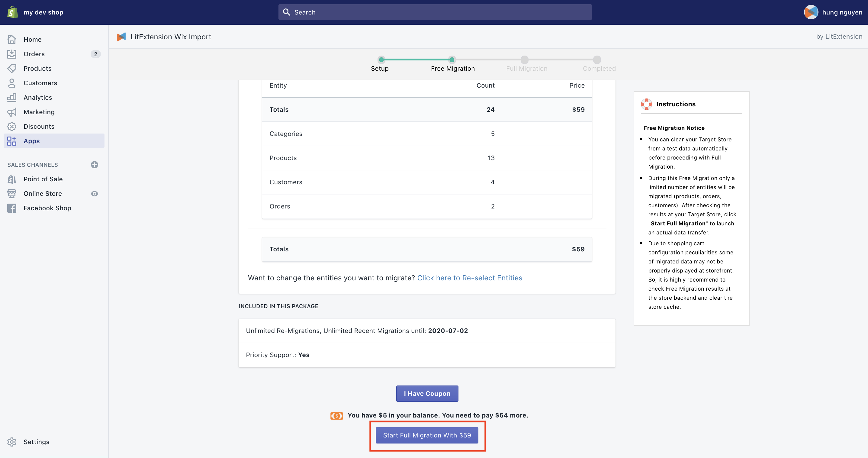
Task: Click the Totals 24 count cell
Action: coord(490,110)
